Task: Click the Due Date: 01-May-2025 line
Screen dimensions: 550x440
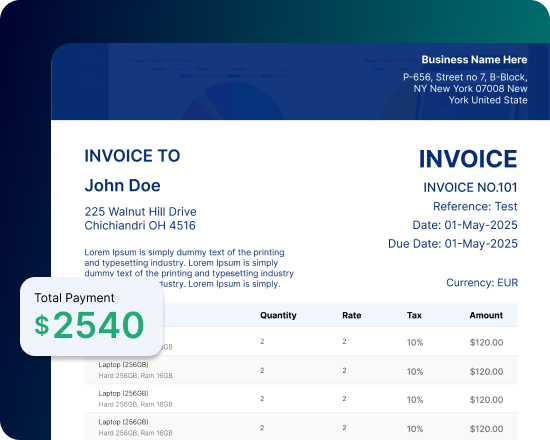Action: [x=452, y=244]
